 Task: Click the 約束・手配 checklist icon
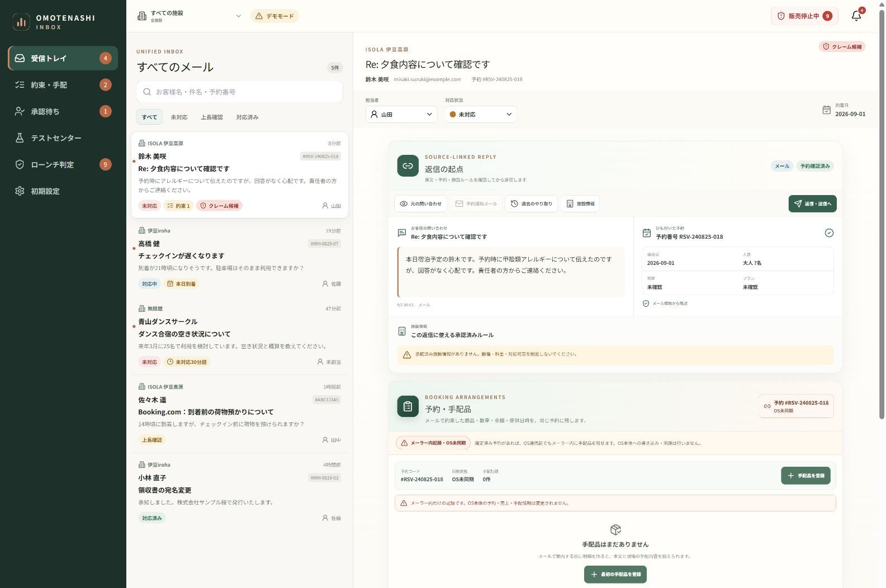[x=20, y=85]
